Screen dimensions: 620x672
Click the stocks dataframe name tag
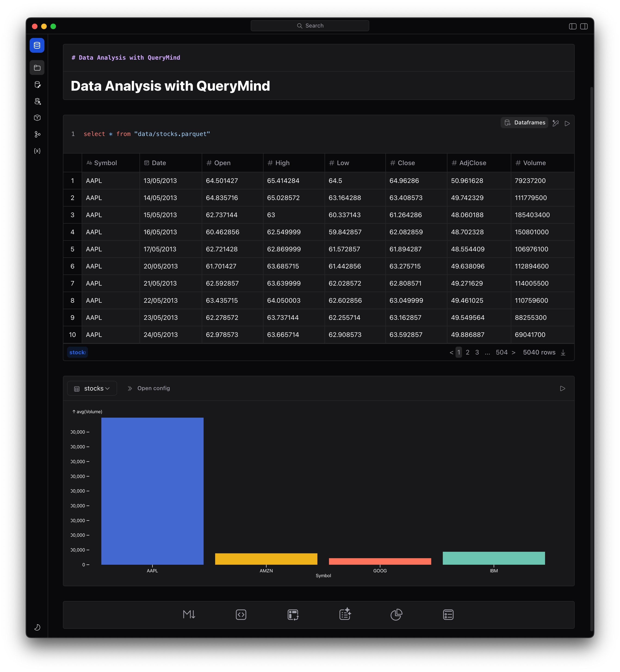click(x=77, y=352)
